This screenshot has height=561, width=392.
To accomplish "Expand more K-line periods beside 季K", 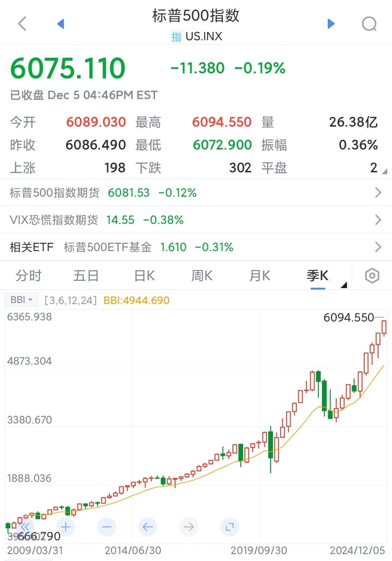I will tap(344, 285).
